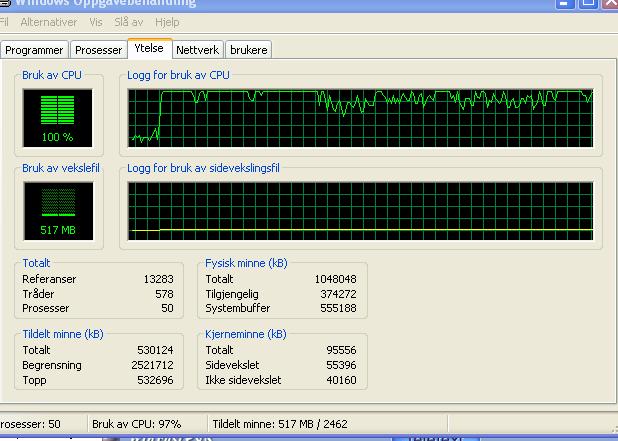Image resolution: width=618 pixels, height=441 pixels.
Task: Minimize the Task Manager window
Action: pyautogui.click(x=564, y=3)
